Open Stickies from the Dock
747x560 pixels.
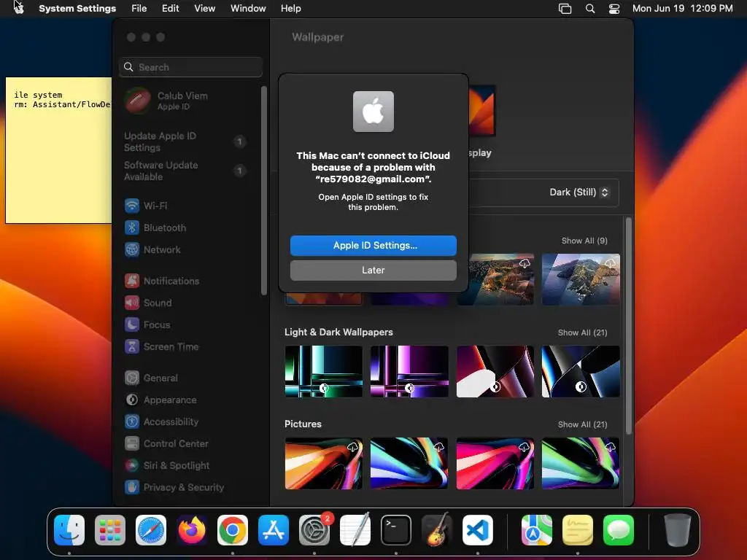click(578, 530)
